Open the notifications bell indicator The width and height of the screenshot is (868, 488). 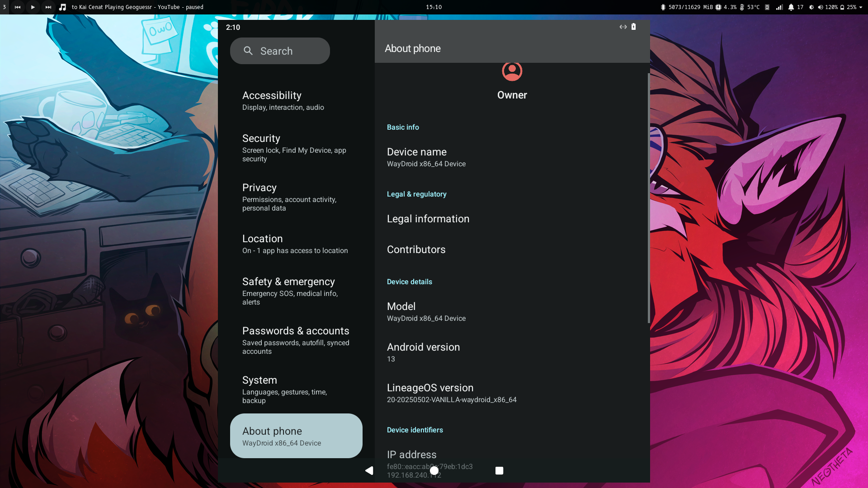tap(791, 7)
